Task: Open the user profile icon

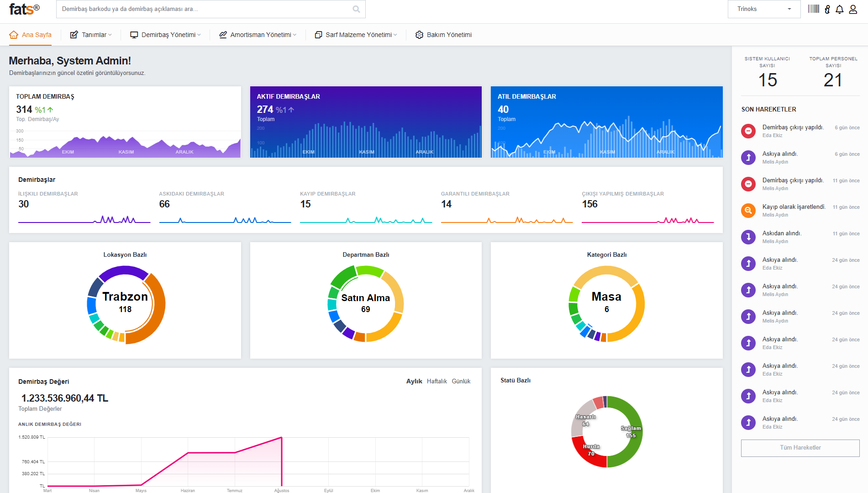Action: (x=853, y=9)
